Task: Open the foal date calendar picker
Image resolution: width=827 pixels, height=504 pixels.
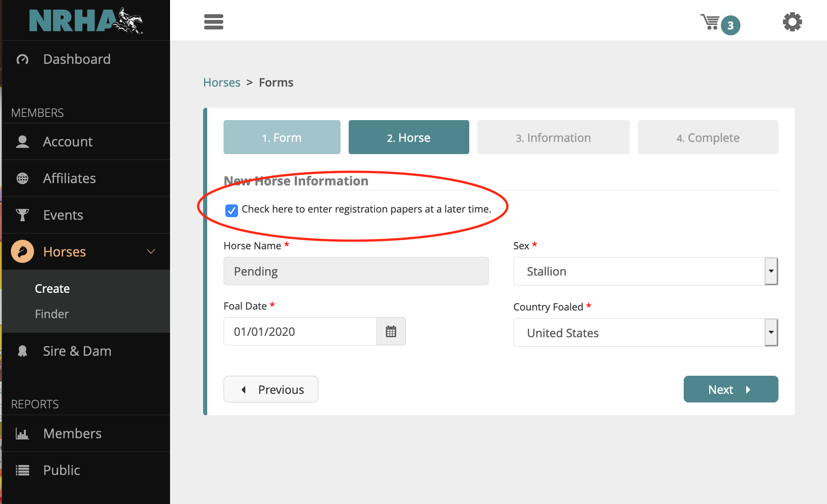Action: [x=391, y=332]
